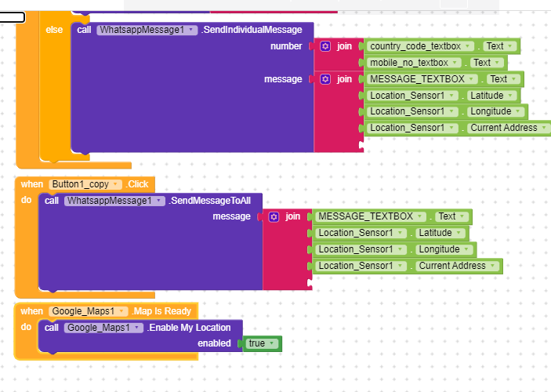Screen dimensions: 551x392
Task: Select the 'join' word on the number join block
Action: click(x=344, y=46)
